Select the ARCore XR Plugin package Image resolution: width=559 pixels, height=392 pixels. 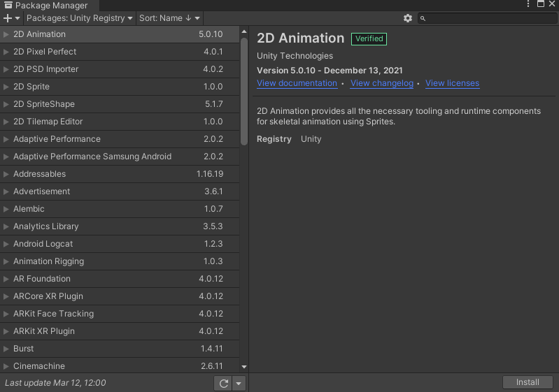point(120,296)
